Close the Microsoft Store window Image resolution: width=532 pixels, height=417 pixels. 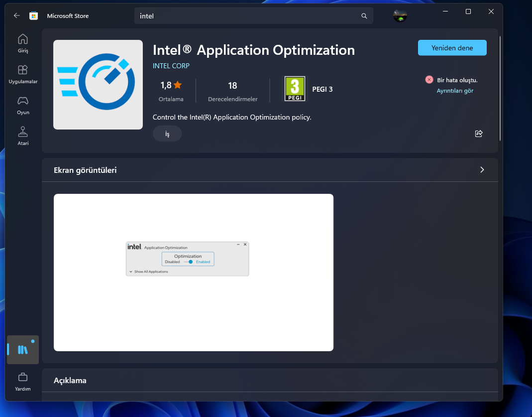[491, 11]
